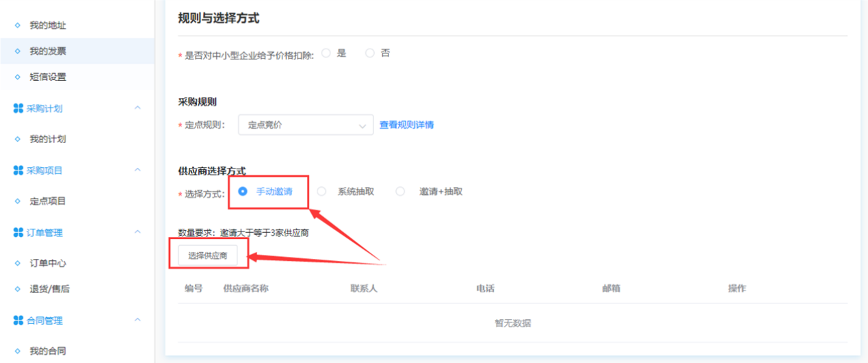Open the 定点规则 dropdown
Screen dimensions: 868x363
pyautogui.click(x=305, y=125)
